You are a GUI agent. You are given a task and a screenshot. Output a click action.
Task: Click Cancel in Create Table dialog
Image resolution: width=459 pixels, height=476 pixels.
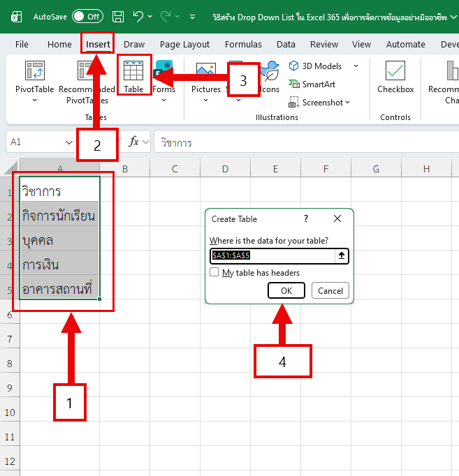pyautogui.click(x=330, y=290)
